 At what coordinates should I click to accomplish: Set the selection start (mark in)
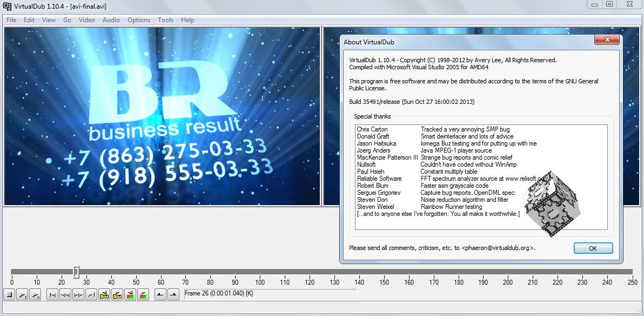point(160,294)
